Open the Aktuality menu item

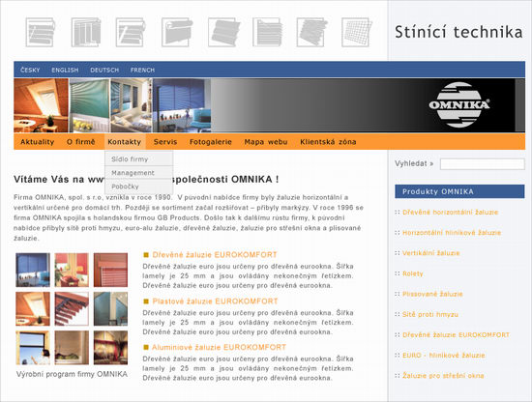(38, 142)
